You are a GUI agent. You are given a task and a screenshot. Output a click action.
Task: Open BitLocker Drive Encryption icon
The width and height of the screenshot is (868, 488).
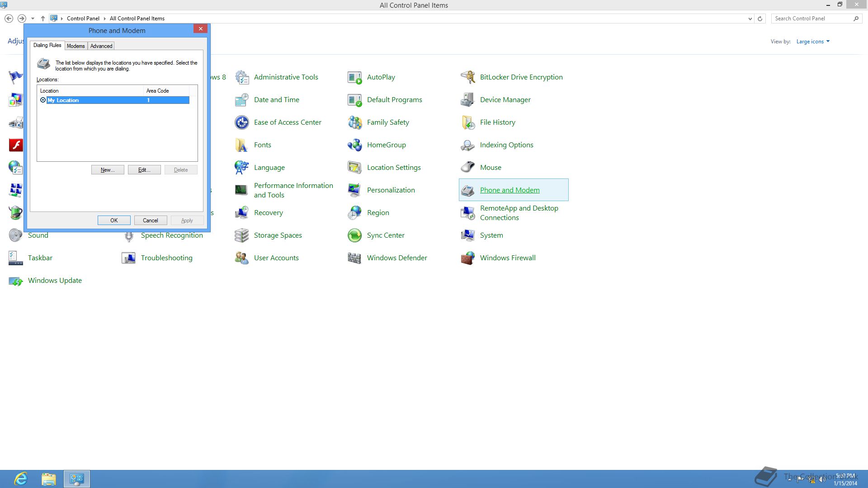click(x=468, y=77)
